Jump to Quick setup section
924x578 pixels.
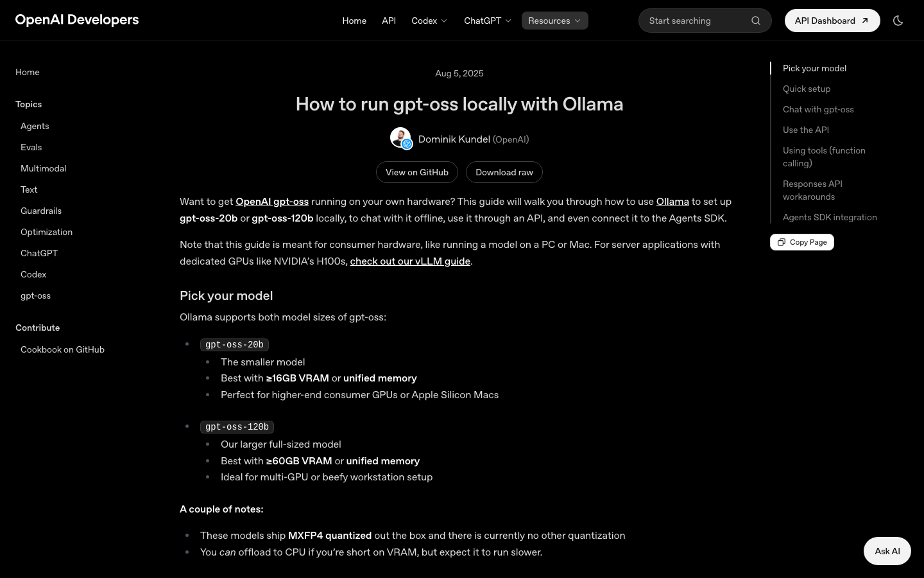click(x=807, y=89)
